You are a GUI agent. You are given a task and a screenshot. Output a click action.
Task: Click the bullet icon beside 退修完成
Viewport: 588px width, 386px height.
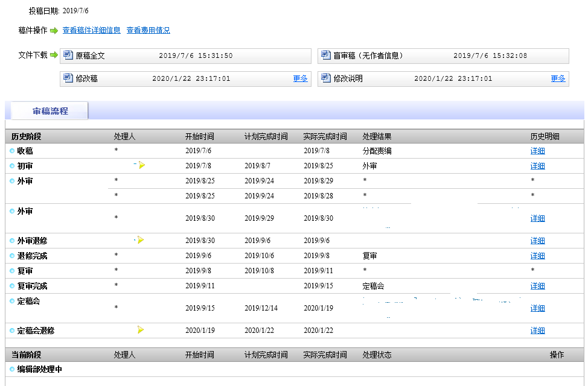pyautogui.click(x=12, y=256)
